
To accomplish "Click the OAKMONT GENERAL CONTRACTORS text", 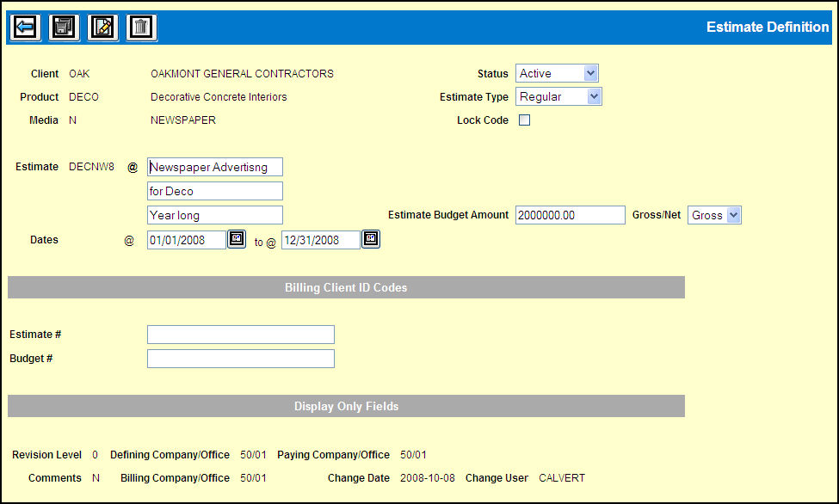I will coord(242,74).
